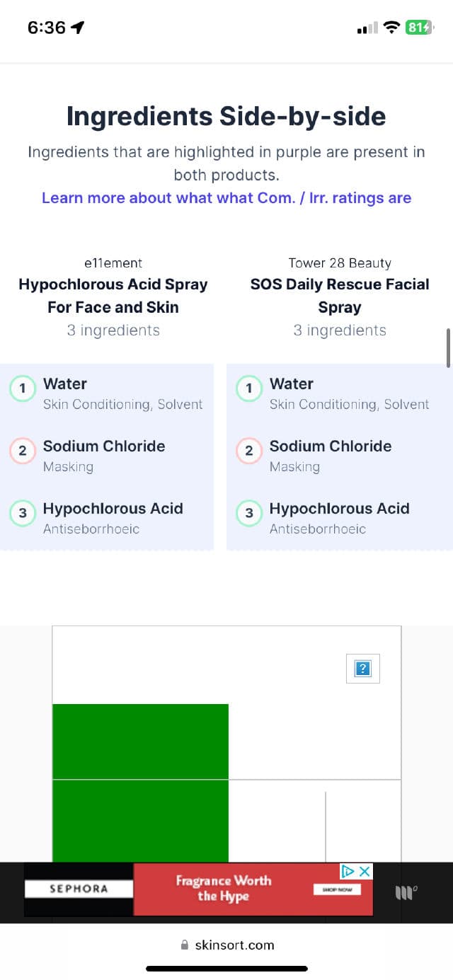The image size is (453, 980).
Task: Select Hypochlorous Acid in e11ement list
Action: coord(113,509)
